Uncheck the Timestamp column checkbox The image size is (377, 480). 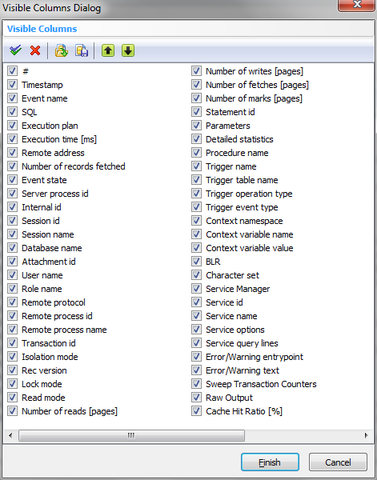13,85
